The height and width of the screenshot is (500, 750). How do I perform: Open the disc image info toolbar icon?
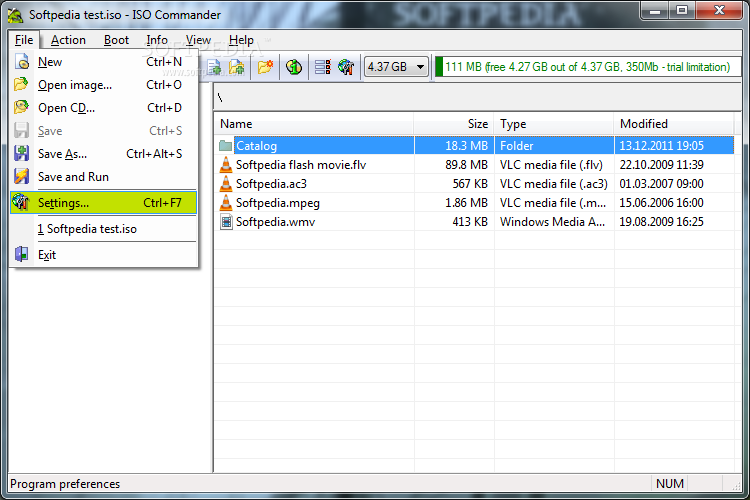coord(294,67)
